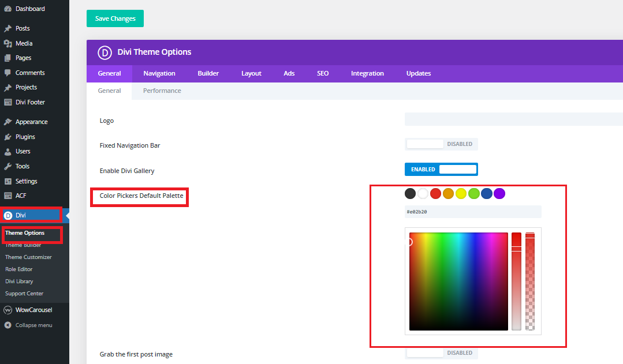Screen dimensions: 623x364
Task: Click the checkered opacity vertical slider
Action: [x=530, y=282]
